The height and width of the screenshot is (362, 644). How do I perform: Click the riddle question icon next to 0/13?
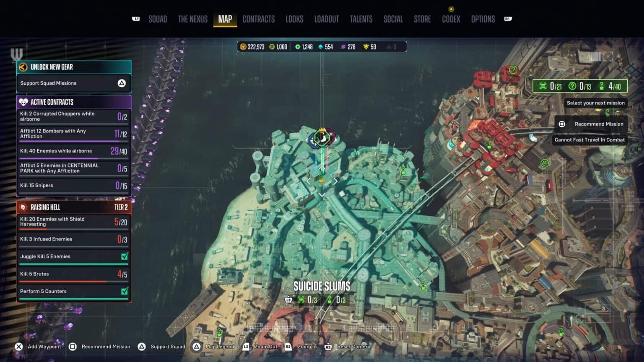click(572, 86)
